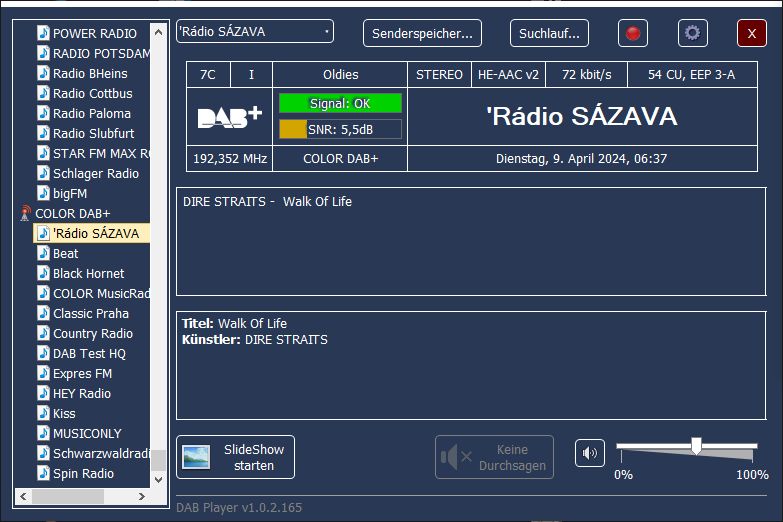Mute audio with the speaker icon

pyautogui.click(x=590, y=453)
